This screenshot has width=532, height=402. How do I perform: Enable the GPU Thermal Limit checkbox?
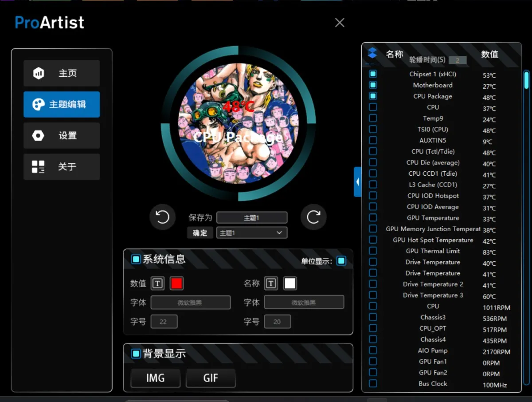coord(373,251)
